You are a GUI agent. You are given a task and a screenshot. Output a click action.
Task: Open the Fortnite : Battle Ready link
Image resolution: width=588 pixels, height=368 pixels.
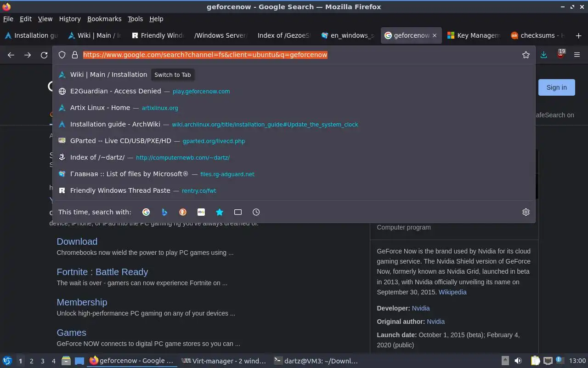(102, 272)
